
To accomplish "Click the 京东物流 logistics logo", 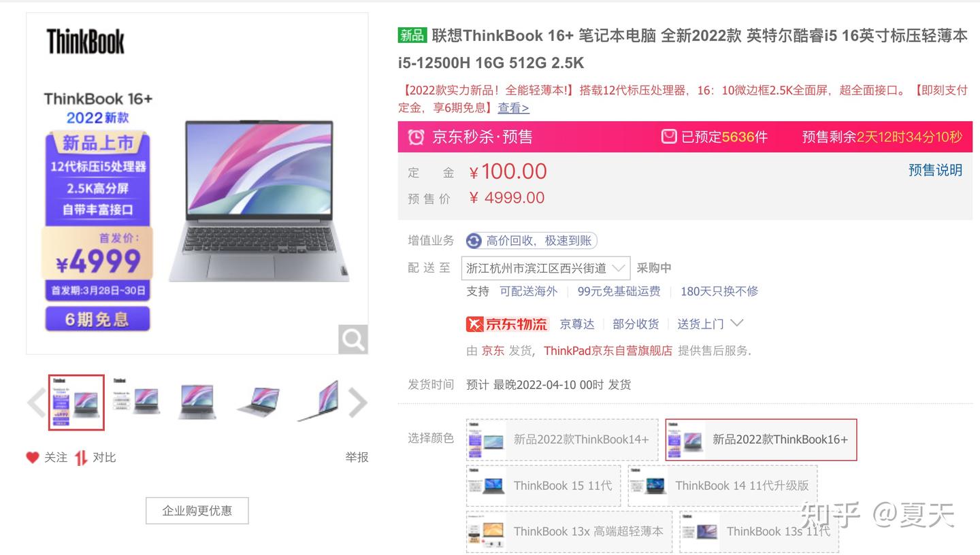I will click(507, 324).
